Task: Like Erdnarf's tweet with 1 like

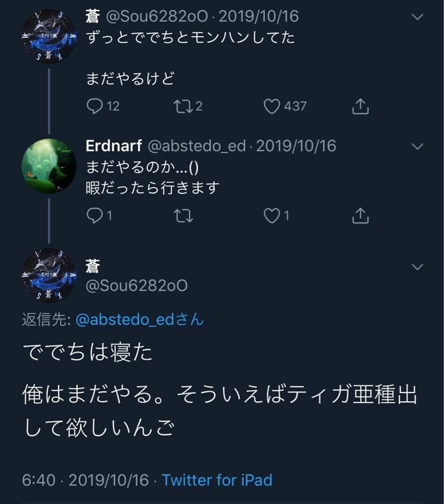Action: (x=276, y=215)
